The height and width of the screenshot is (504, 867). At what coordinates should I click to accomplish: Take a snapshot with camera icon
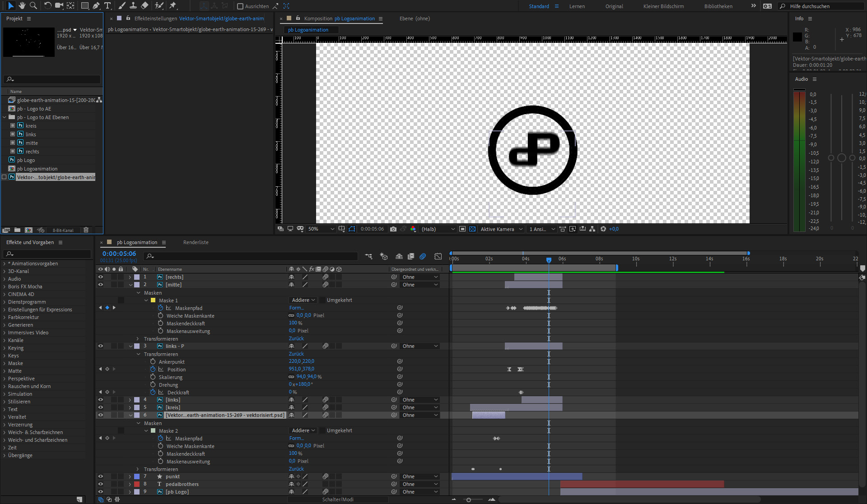393,229
